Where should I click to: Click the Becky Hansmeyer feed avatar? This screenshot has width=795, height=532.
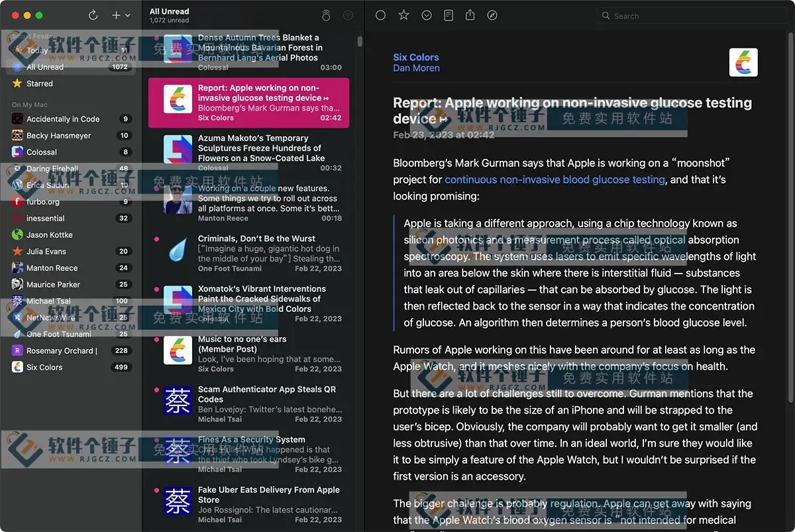[x=17, y=136]
